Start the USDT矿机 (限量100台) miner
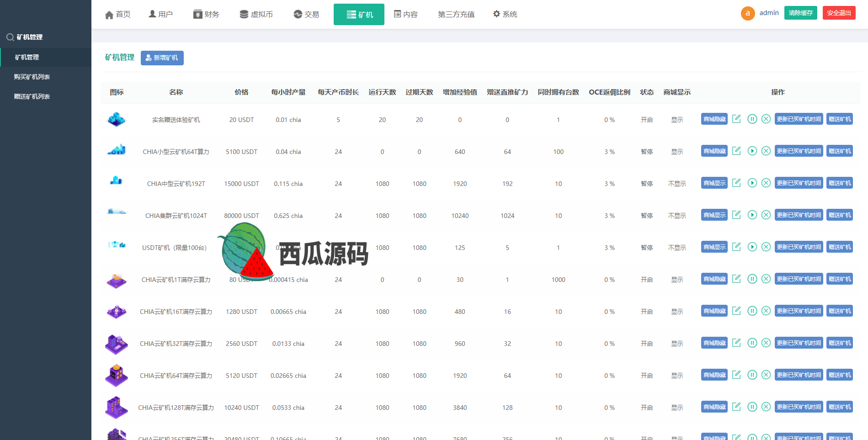 (x=752, y=247)
